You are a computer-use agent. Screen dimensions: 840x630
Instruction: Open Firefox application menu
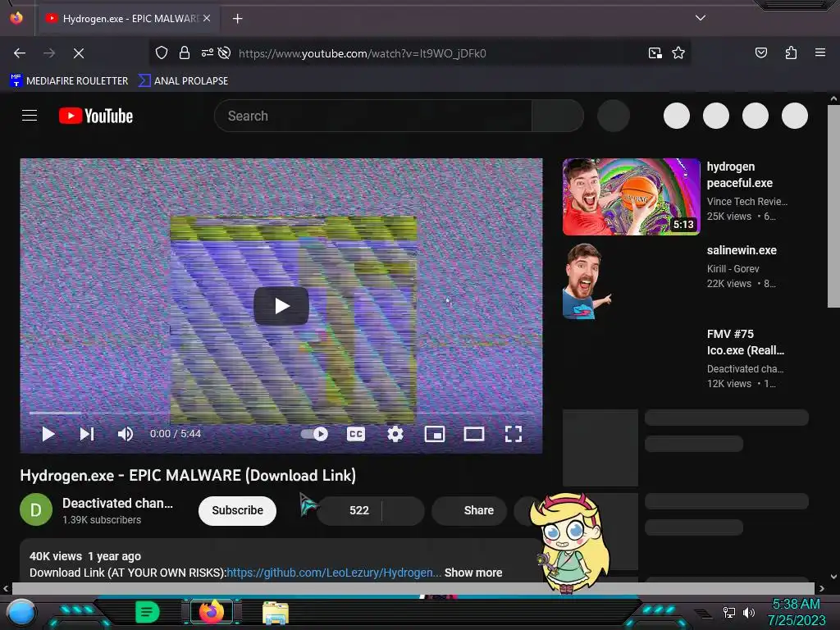pos(819,52)
